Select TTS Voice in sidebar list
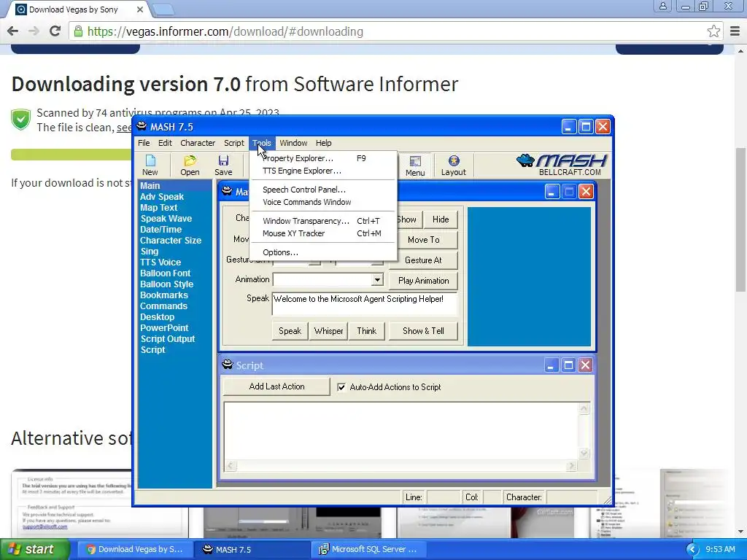Screen dimensions: 747x560 [x=160, y=262]
